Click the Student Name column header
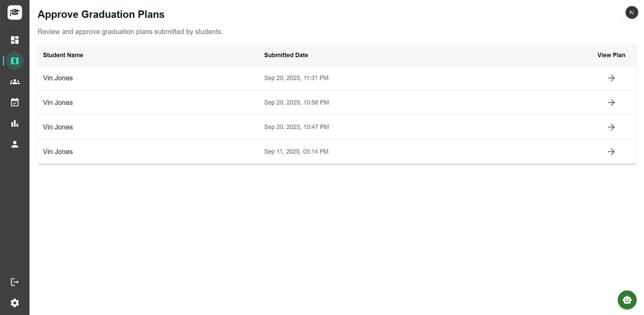This screenshot has height=315, width=644. pos(63,55)
